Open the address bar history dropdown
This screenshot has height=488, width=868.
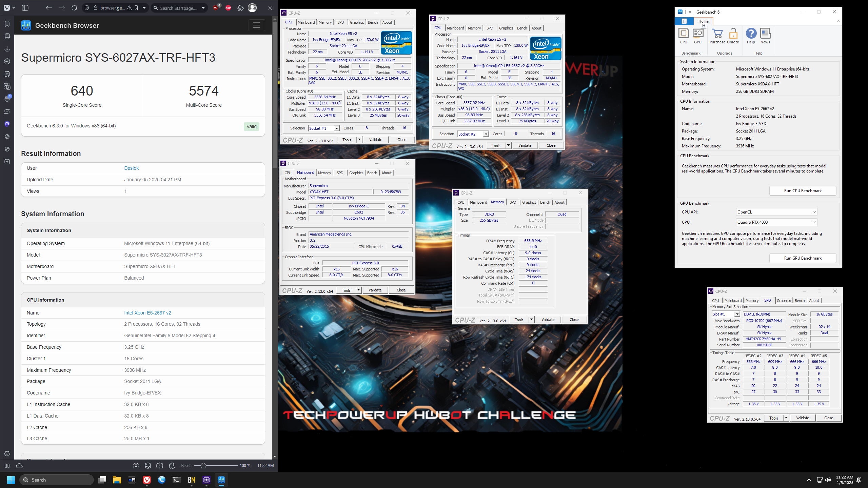click(x=144, y=8)
